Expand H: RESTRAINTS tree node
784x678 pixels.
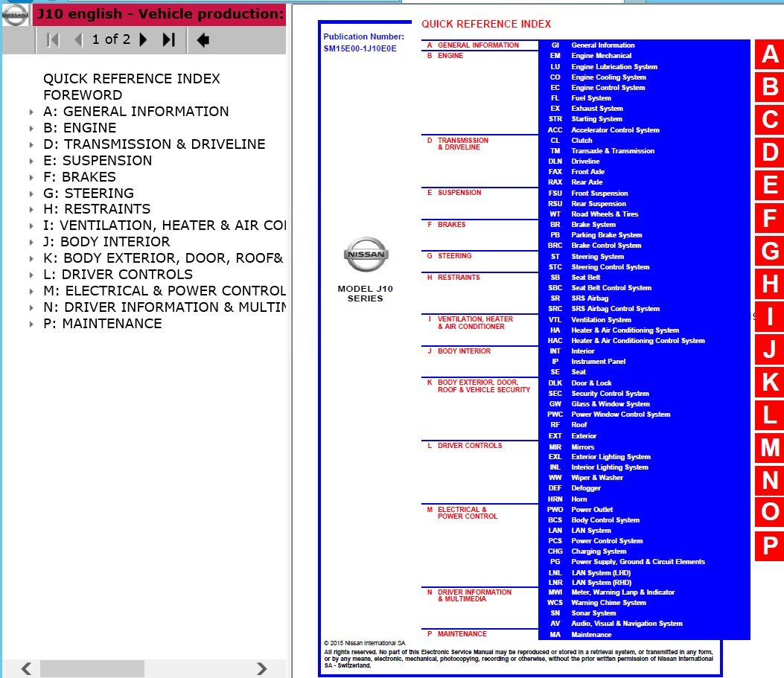tap(31, 209)
